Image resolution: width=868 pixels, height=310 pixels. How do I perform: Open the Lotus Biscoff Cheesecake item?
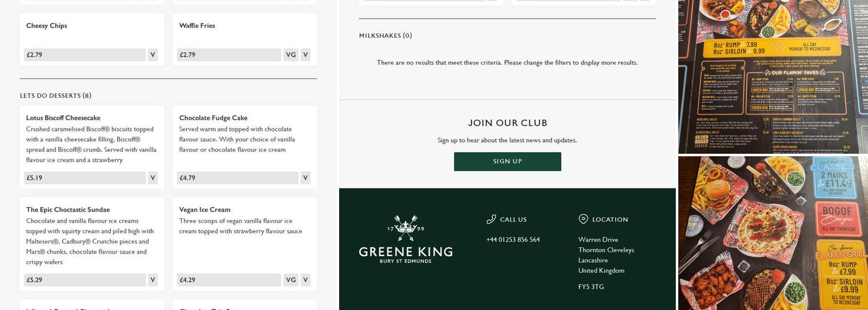coord(63,118)
